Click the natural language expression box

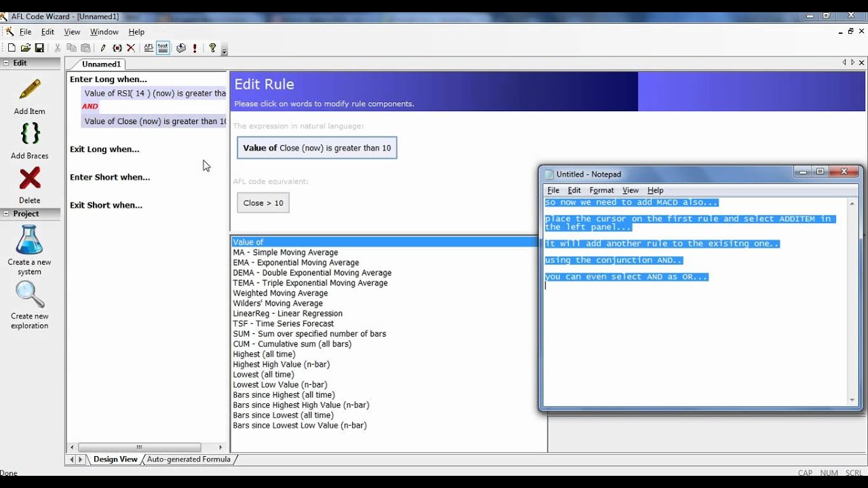[x=317, y=148]
